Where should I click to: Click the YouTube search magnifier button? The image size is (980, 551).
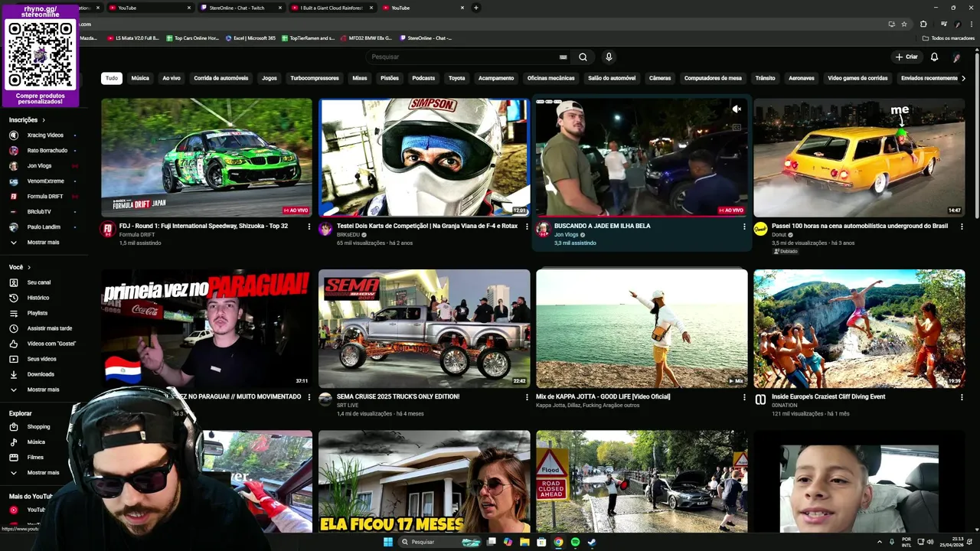(583, 57)
